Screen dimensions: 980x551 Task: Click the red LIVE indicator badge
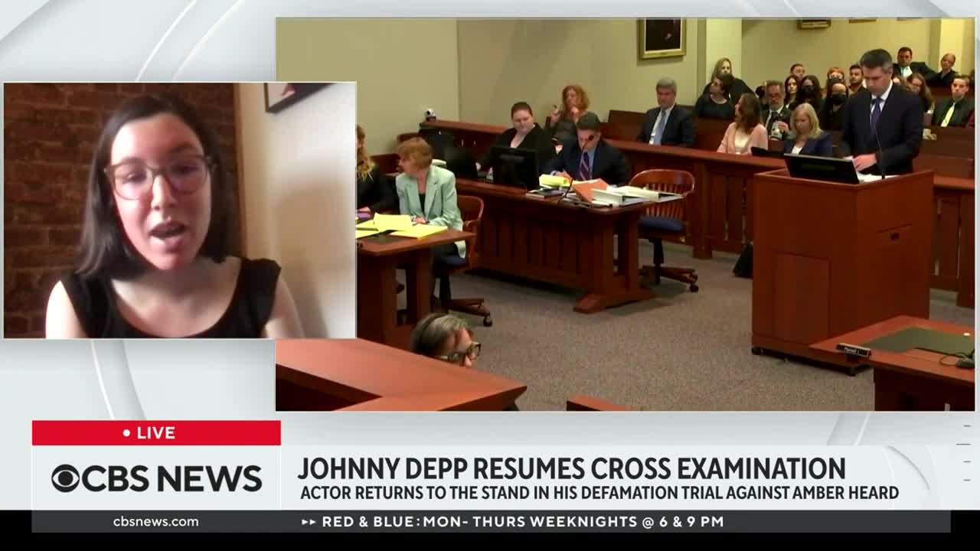[156, 432]
